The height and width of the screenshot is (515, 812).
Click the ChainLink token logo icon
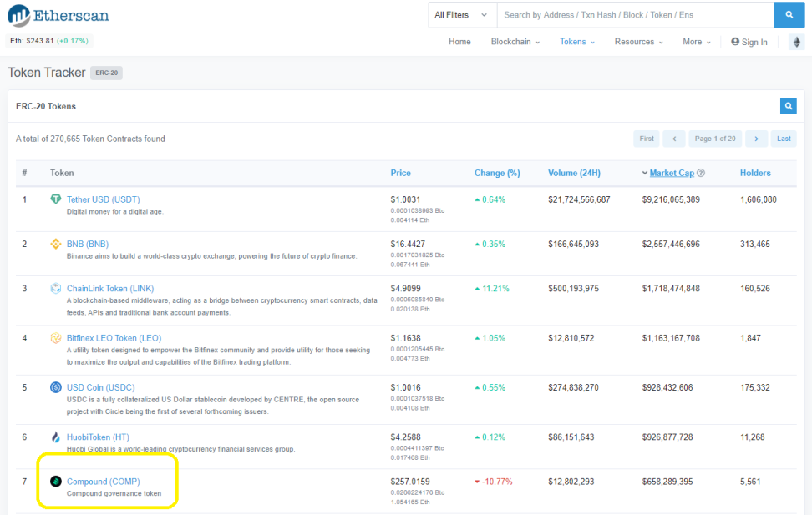pyautogui.click(x=55, y=288)
